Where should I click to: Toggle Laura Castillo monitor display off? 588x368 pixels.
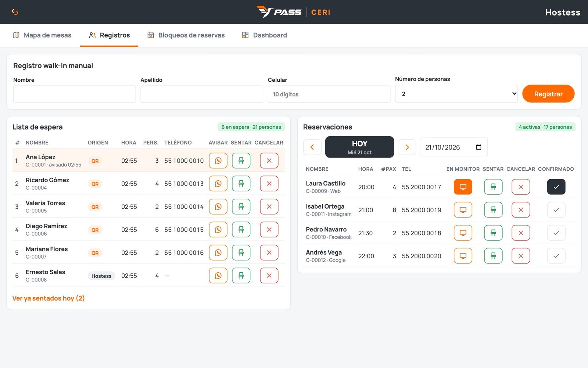pyautogui.click(x=463, y=187)
